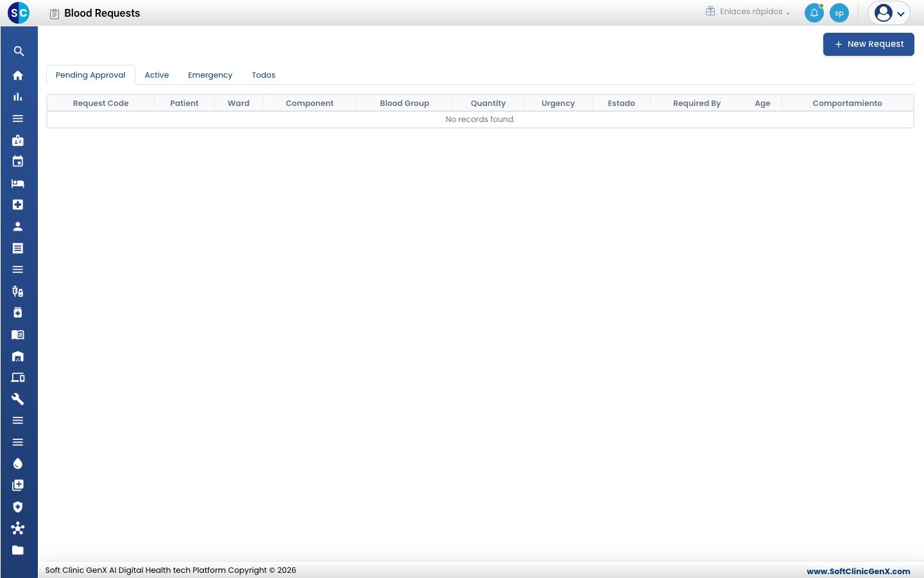
Task: Click the hub network icon
Action: (x=18, y=529)
